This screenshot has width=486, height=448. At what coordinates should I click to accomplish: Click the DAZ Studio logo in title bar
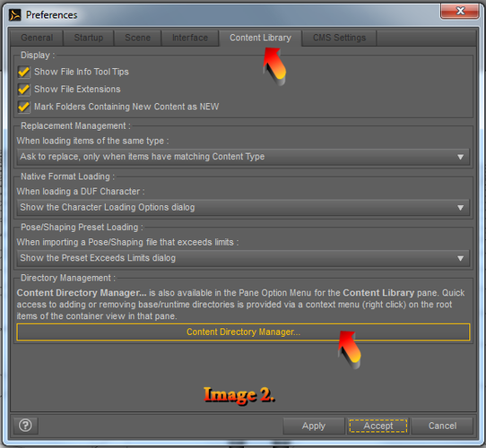tap(14, 15)
